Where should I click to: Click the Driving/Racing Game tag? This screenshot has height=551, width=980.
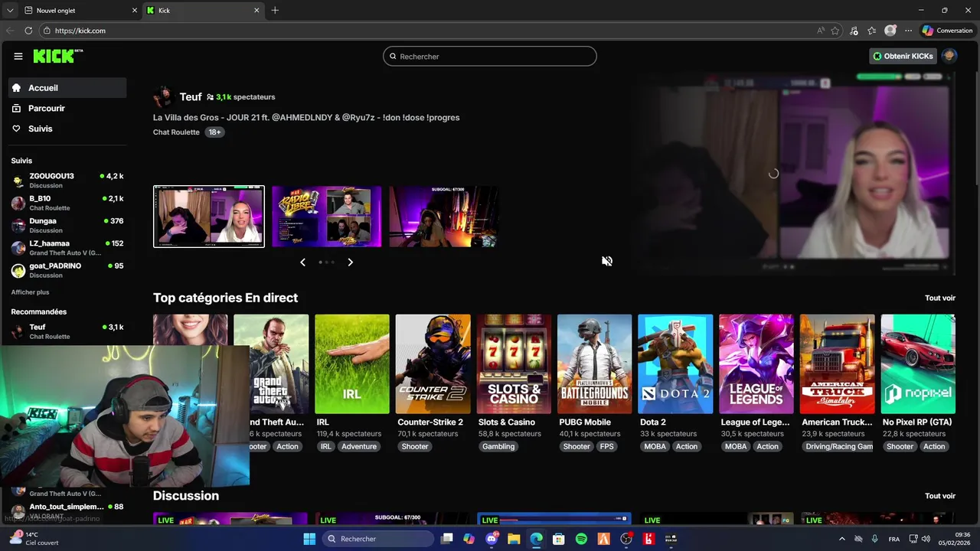tap(839, 447)
